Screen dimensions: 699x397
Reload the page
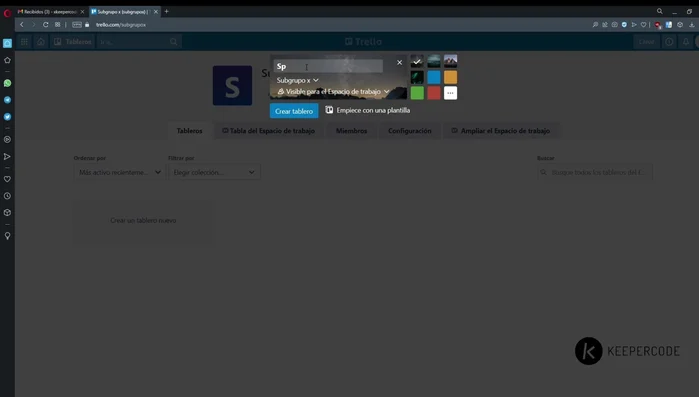[45, 25]
